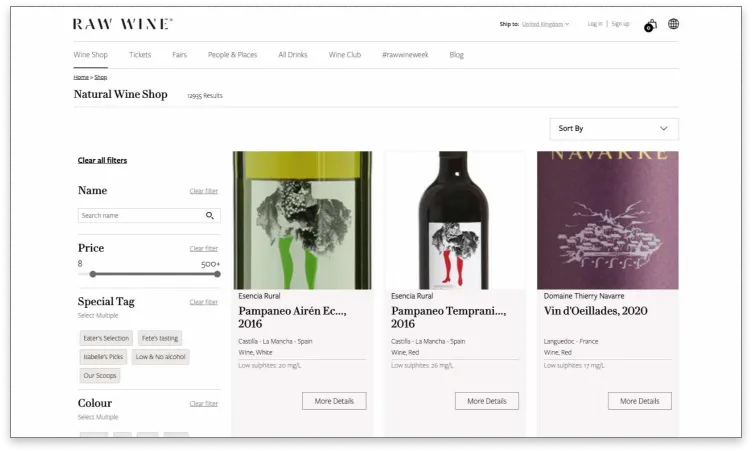
Task: Click the Languedoc - France region text
Action: [571, 342]
